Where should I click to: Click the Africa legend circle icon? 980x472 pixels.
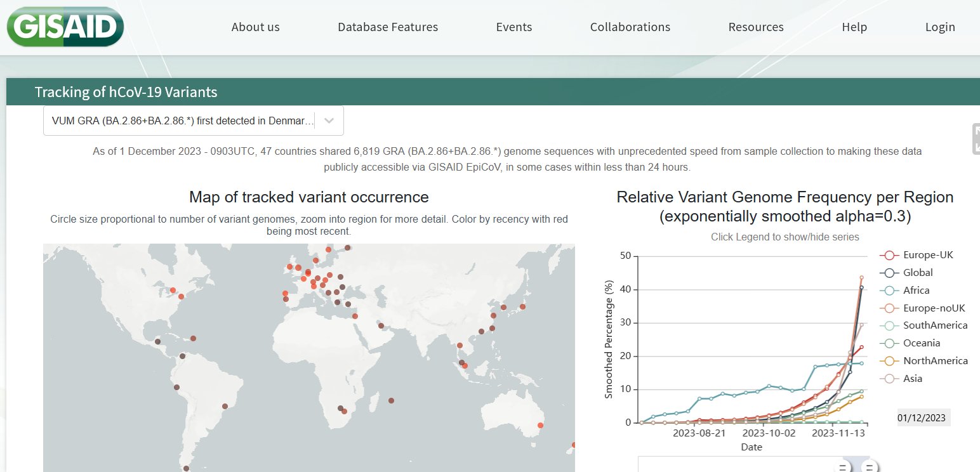tap(889, 291)
